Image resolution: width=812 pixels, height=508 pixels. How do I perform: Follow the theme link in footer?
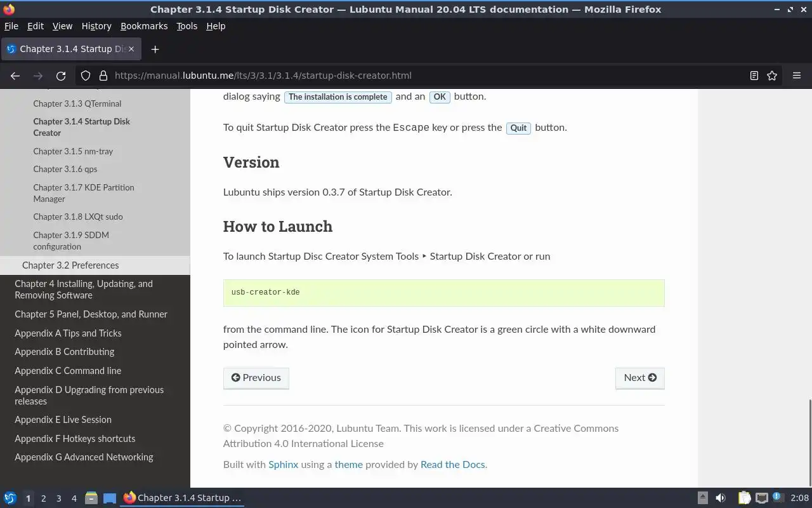pos(349,465)
